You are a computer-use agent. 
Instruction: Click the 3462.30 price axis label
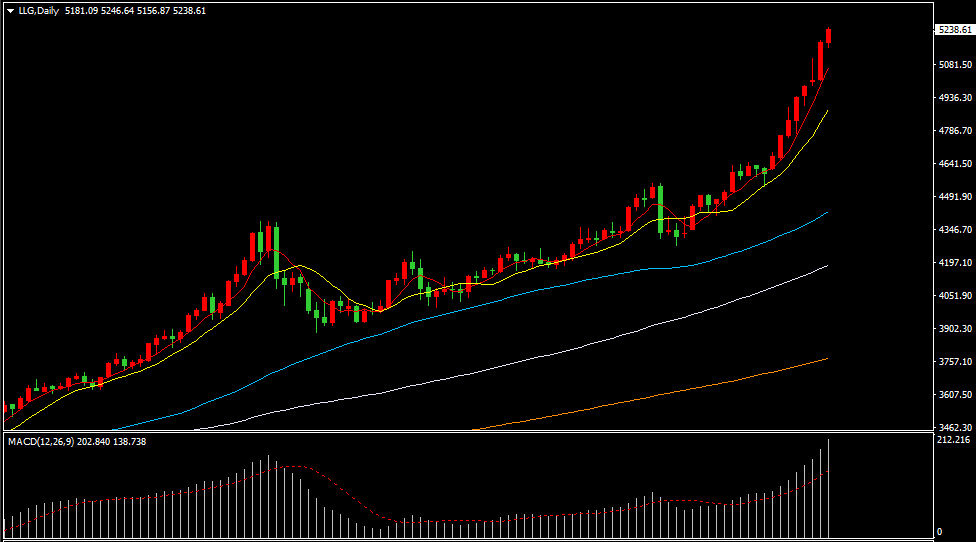point(954,427)
